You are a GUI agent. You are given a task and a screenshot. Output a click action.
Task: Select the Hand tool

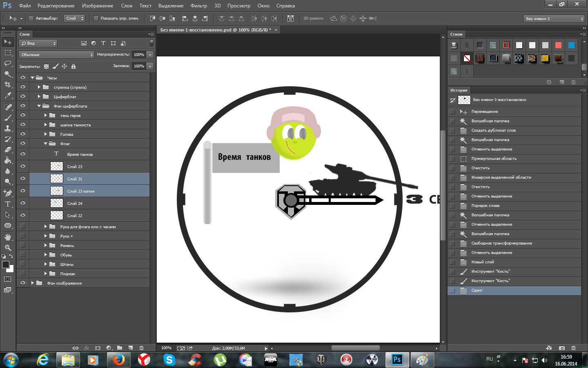pyautogui.click(x=8, y=237)
